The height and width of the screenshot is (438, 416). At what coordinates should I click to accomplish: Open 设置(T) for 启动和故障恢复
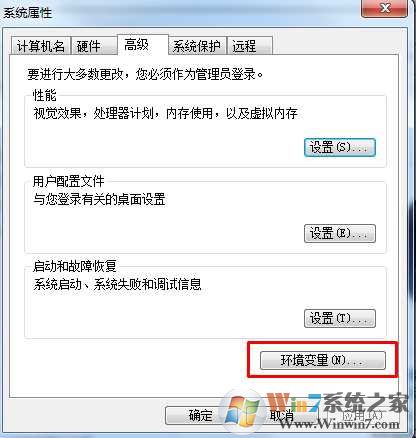(340, 318)
